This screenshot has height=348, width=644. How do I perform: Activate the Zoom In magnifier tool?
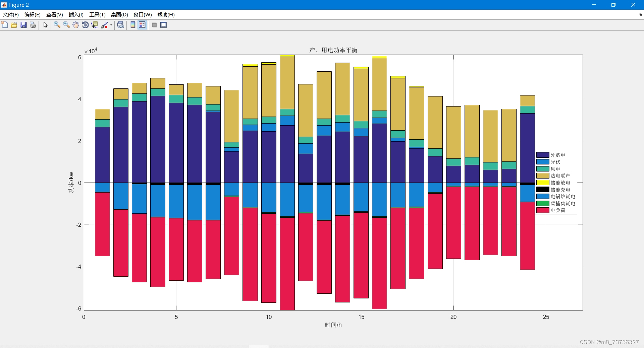[x=57, y=25]
